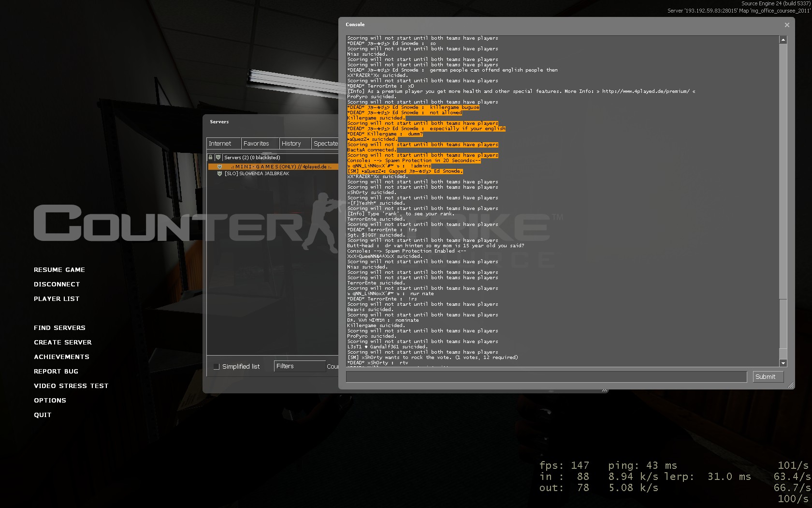Click console line 'Type rank, to see your rank'
812x508 pixels.
pyautogui.click(x=401, y=214)
